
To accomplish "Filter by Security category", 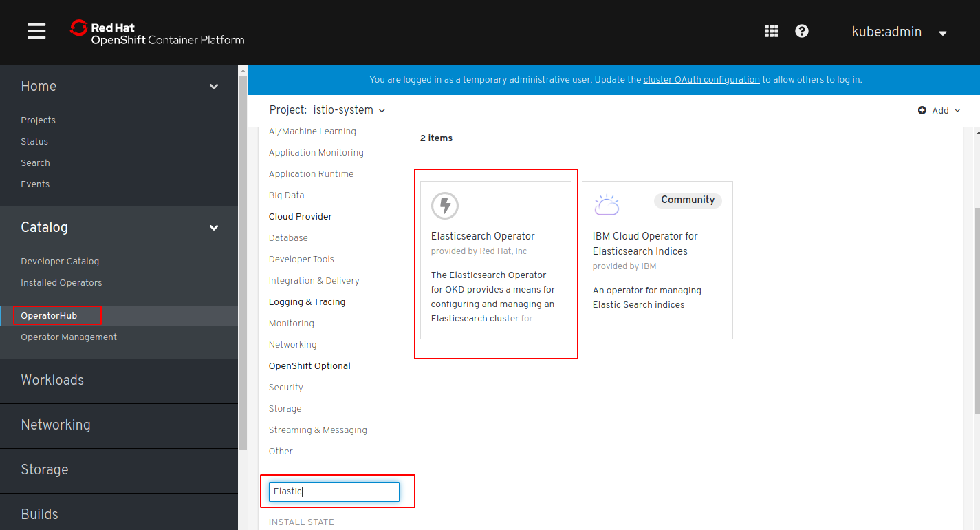I will (286, 387).
